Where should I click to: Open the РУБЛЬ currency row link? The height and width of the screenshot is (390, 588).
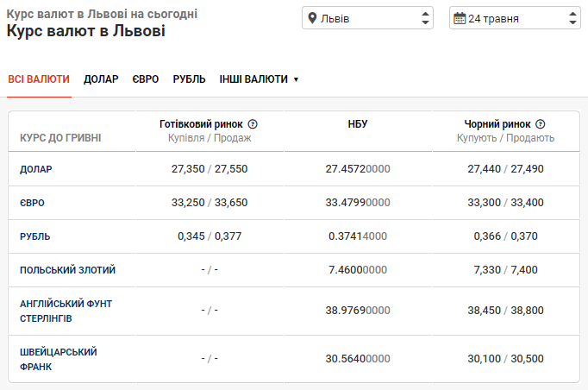pyautogui.click(x=34, y=236)
